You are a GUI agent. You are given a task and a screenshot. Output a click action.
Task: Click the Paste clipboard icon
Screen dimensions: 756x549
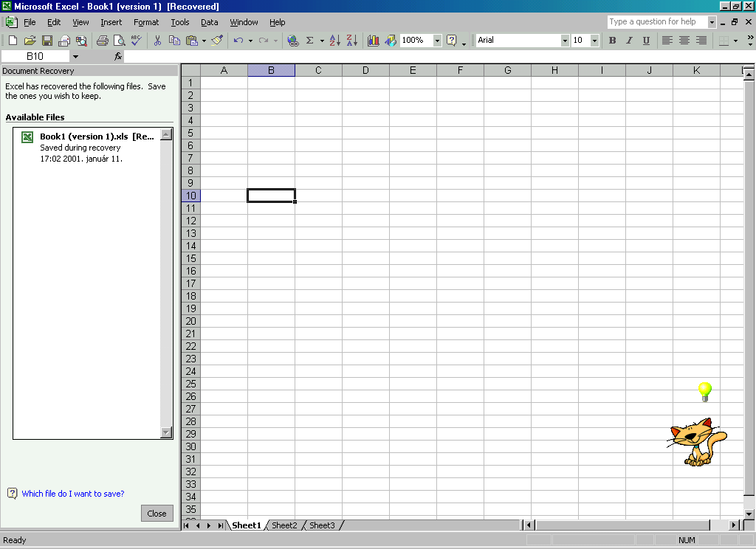pos(192,41)
